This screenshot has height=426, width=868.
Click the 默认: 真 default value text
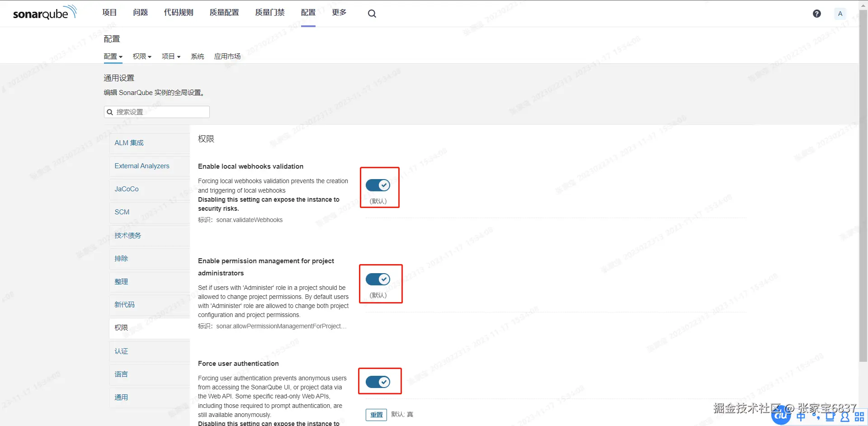402,415
